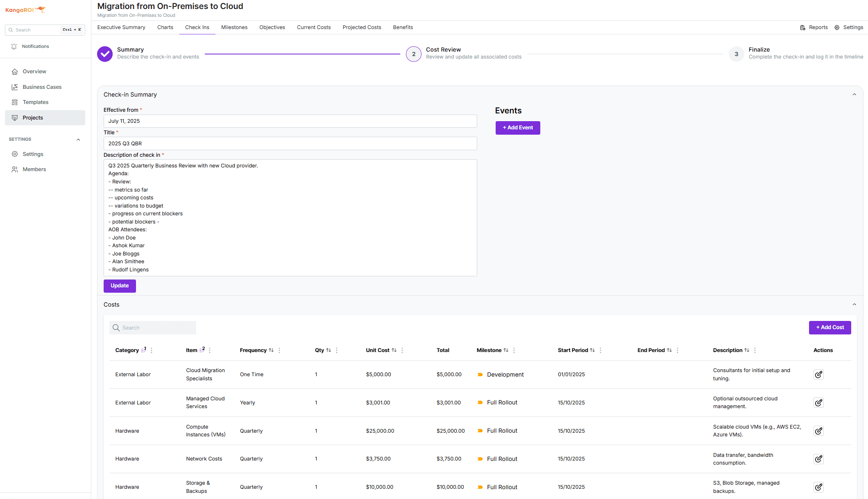Open the Current Costs tab
Image resolution: width=868 pixels, height=499 pixels.
point(314,27)
